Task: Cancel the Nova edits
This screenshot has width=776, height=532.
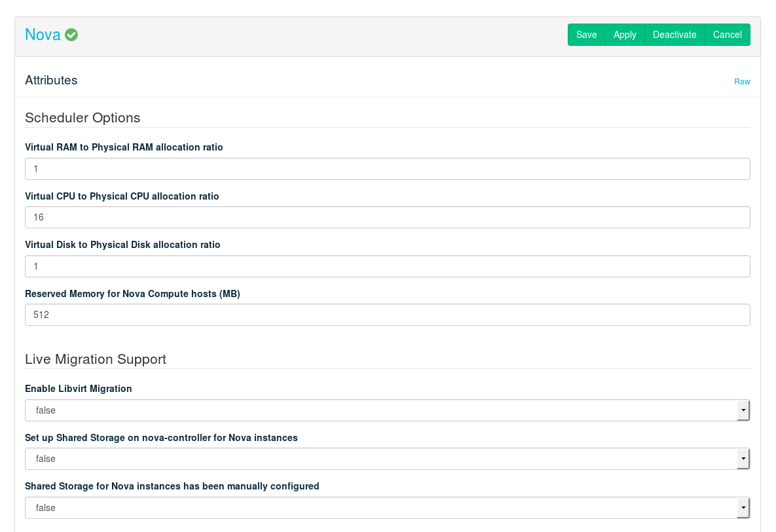Action: [727, 35]
